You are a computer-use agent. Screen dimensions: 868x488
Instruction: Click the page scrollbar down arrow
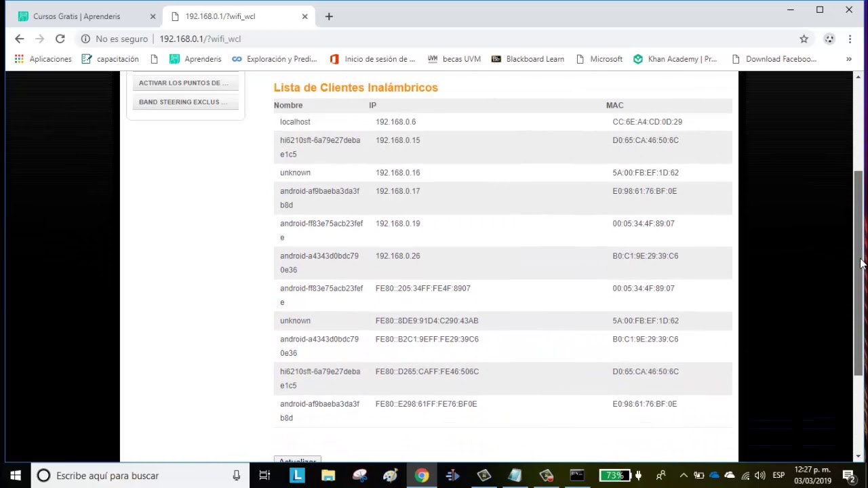858,457
